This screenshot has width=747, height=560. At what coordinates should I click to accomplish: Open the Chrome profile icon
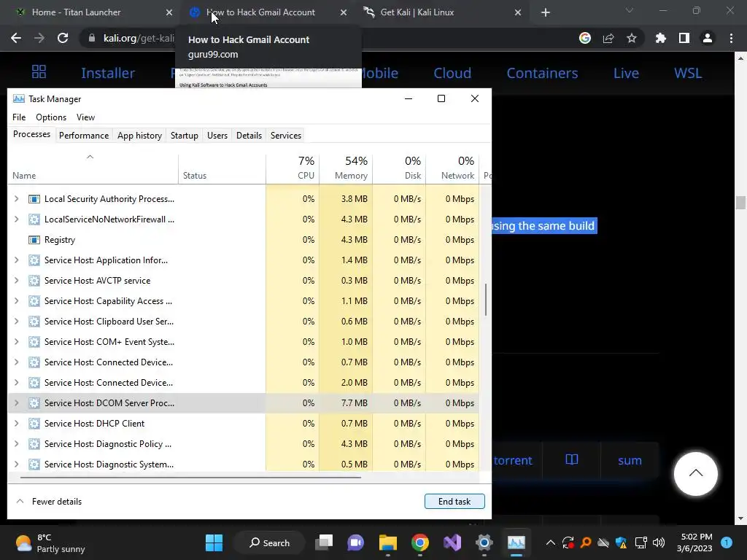tap(708, 38)
